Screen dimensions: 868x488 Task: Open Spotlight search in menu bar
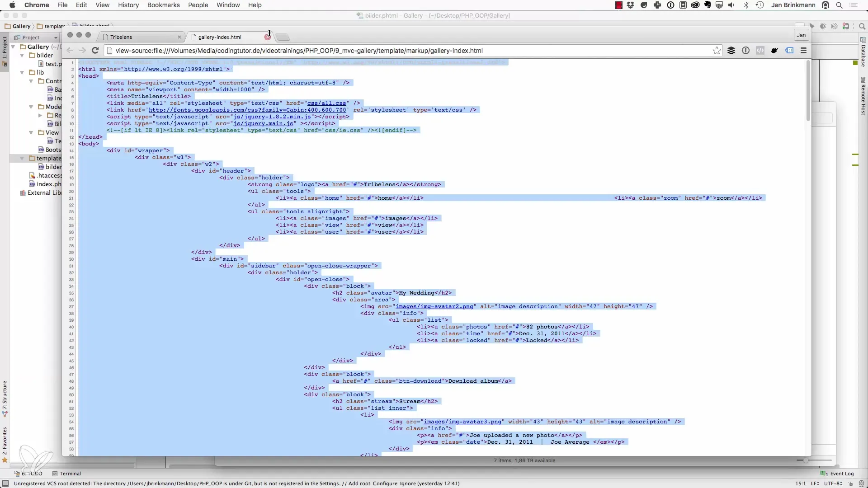tap(840, 5)
